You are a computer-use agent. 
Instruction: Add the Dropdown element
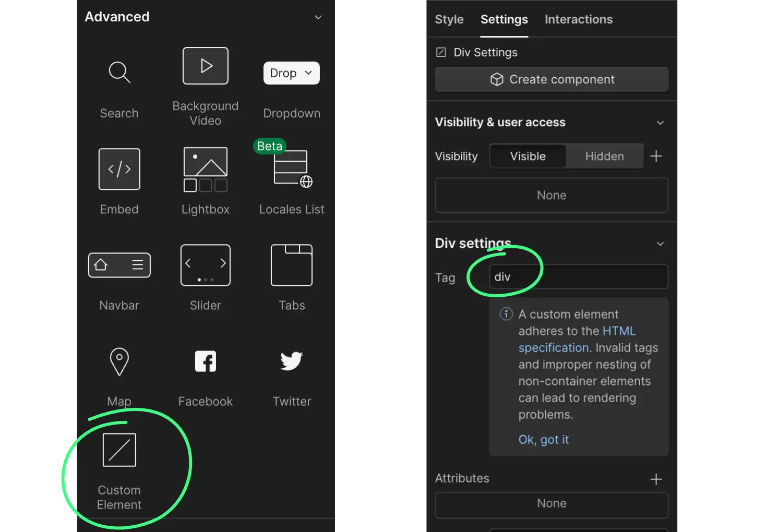coord(291,73)
